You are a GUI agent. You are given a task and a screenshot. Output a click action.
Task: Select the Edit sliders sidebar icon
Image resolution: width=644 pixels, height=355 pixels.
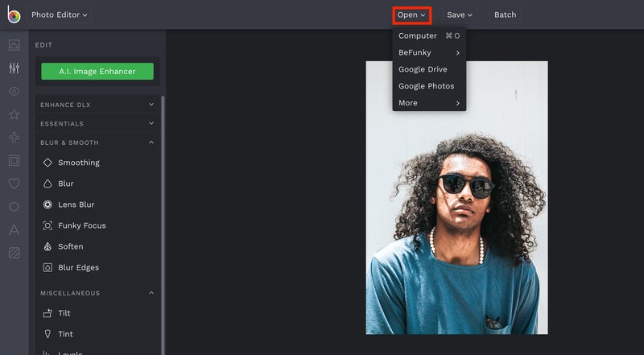[x=14, y=68]
